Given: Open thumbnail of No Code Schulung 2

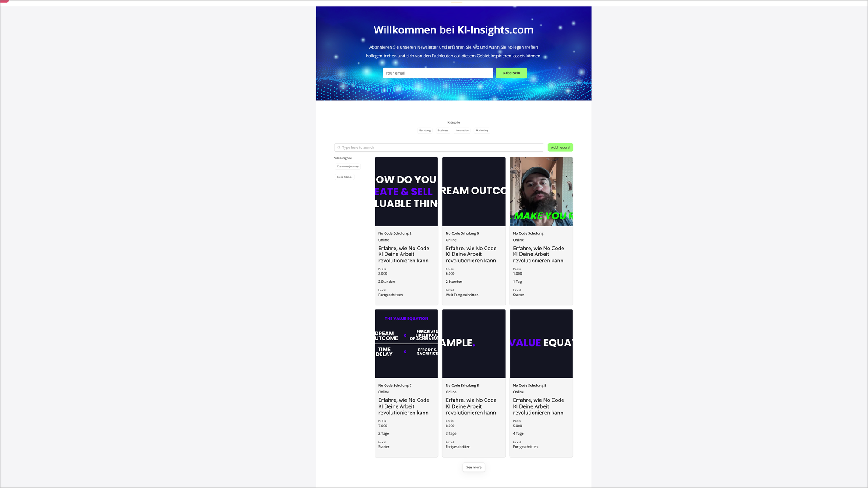Looking at the screenshot, I should (x=406, y=192).
